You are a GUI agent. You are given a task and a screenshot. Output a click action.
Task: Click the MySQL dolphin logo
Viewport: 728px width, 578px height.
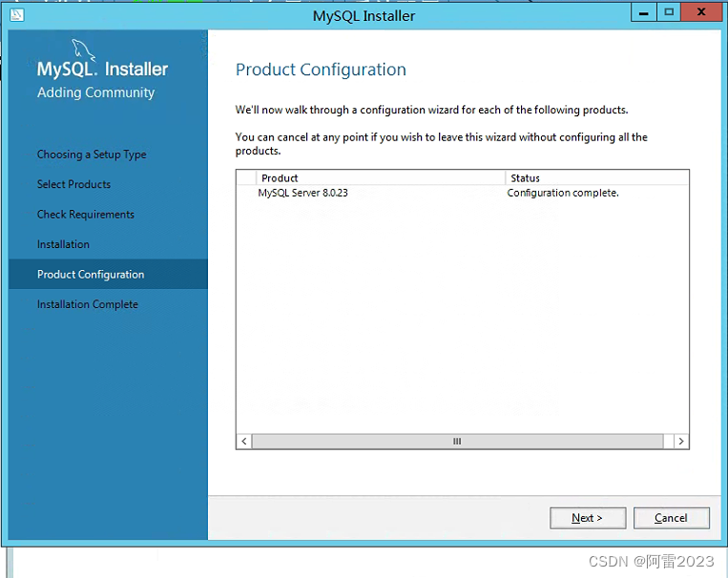[84, 51]
